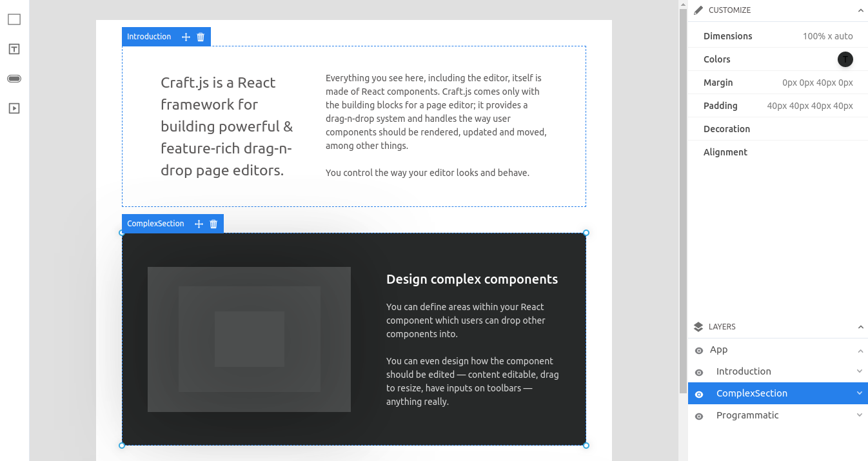Screen dimensions: 868x461
Task: Click the pencil icon beside CUSTOMIZE
Action: click(x=698, y=10)
